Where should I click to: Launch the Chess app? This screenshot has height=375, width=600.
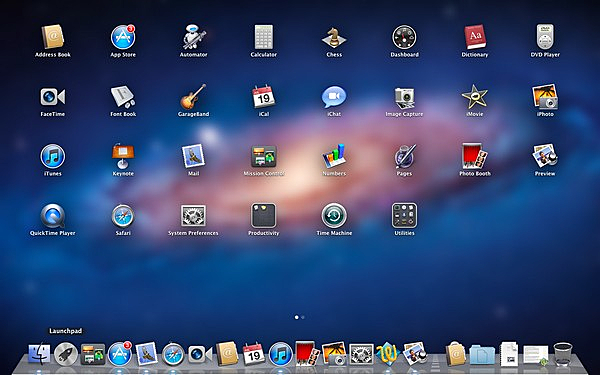(334, 38)
